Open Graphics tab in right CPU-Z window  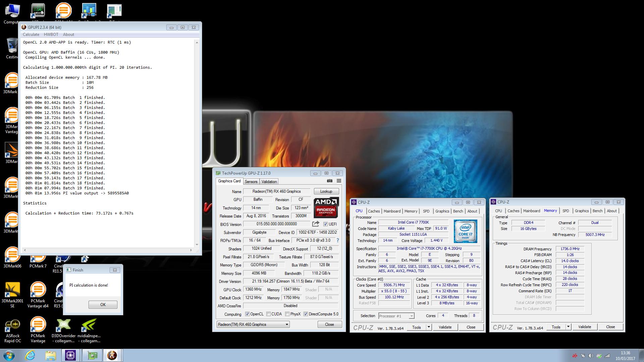coord(582,211)
